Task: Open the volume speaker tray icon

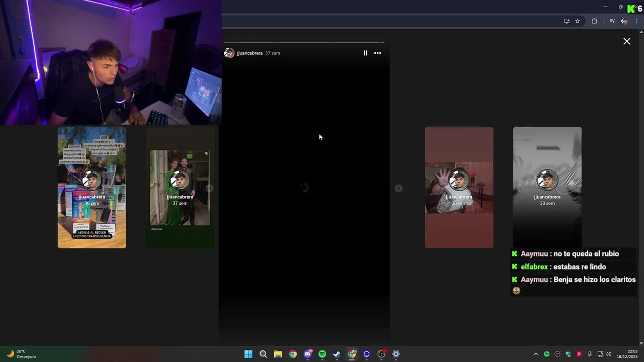Action: point(608,354)
